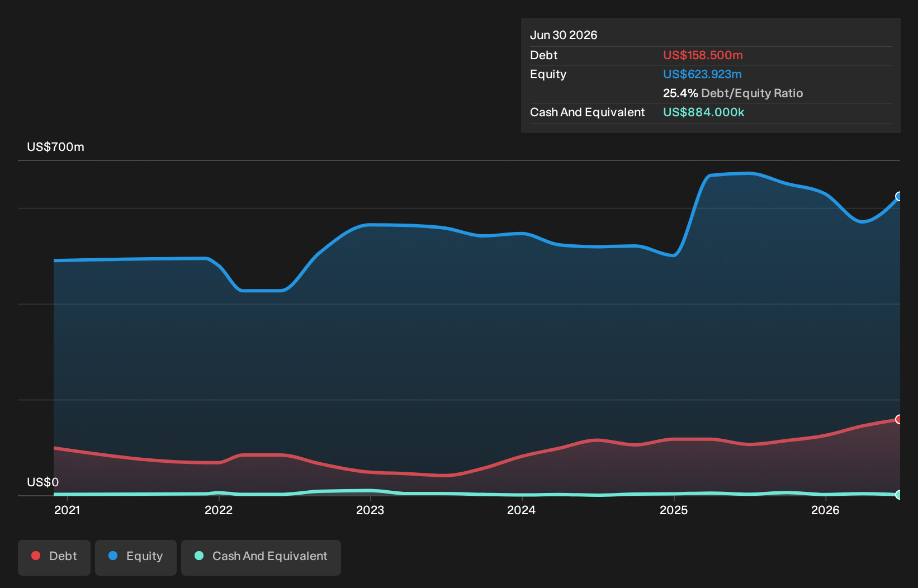
Task: Click the Debt endpoint marker on the chart
Action: tap(899, 419)
